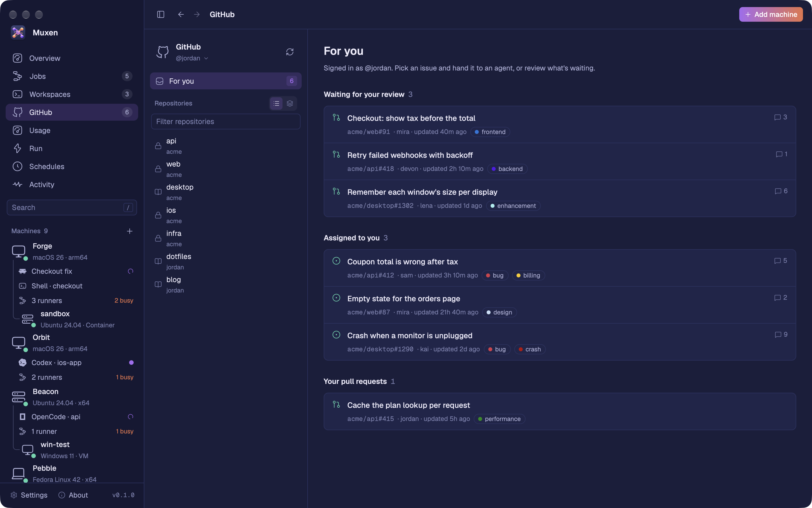Click the Search field in sidebar
Screen dimensions: 812x508
pos(72,208)
